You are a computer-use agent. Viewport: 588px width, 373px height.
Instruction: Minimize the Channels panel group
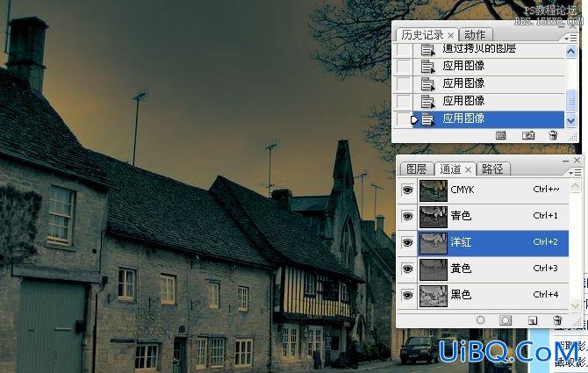pyautogui.click(x=565, y=161)
